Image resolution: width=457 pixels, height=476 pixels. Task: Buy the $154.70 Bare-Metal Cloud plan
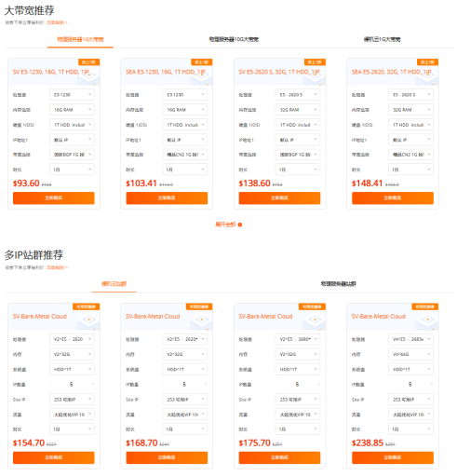point(54,457)
